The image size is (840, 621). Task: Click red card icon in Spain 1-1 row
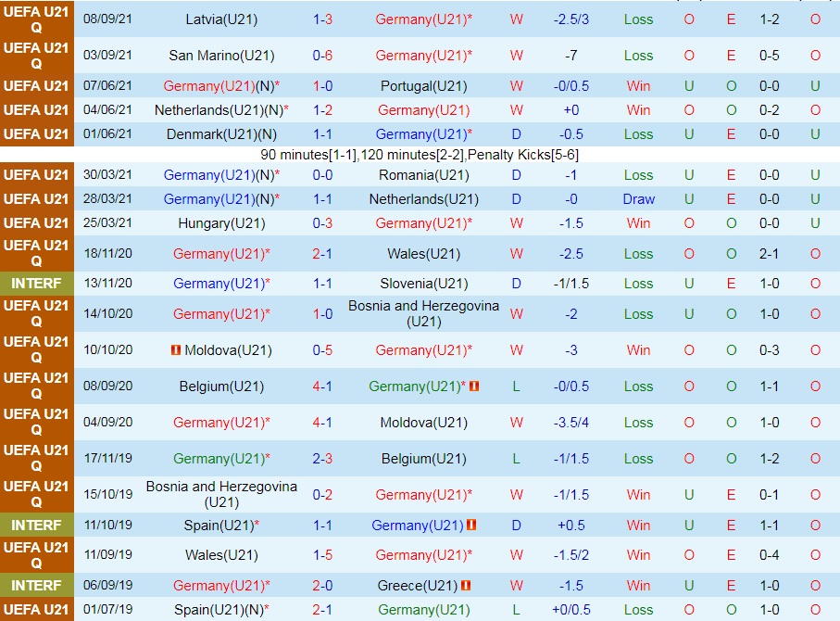[x=471, y=526]
